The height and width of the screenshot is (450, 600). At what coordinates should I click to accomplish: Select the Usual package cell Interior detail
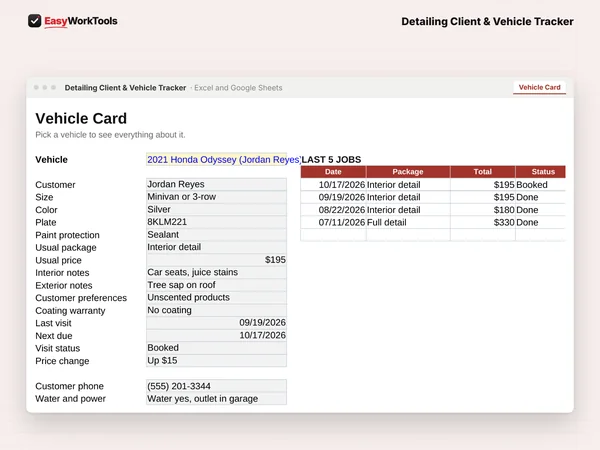coord(216,248)
